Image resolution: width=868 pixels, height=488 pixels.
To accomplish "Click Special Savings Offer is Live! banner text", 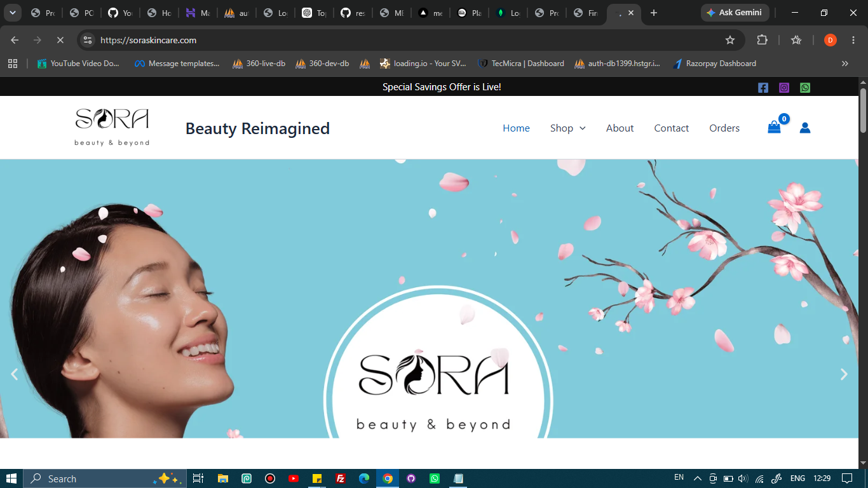I will [x=442, y=87].
